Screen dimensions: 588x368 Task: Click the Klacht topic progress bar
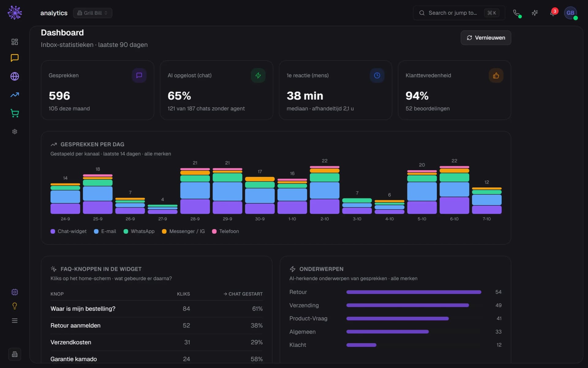coord(361,345)
